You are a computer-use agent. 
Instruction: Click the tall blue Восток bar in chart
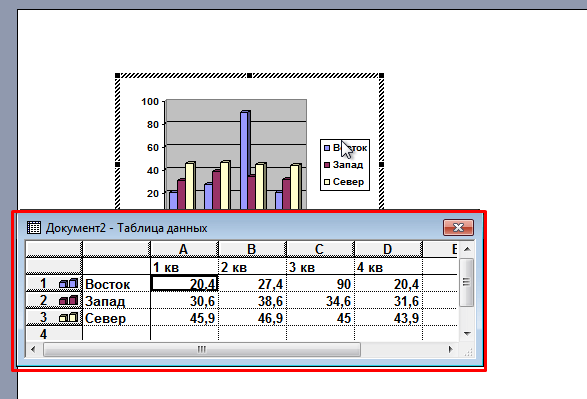tap(245, 159)
